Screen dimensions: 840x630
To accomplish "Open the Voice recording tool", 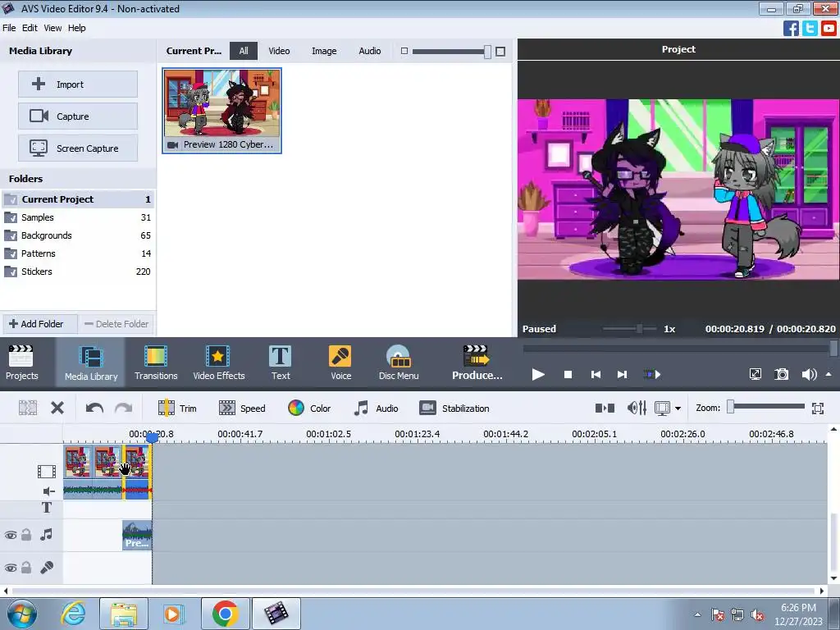I will coord(340,363).
